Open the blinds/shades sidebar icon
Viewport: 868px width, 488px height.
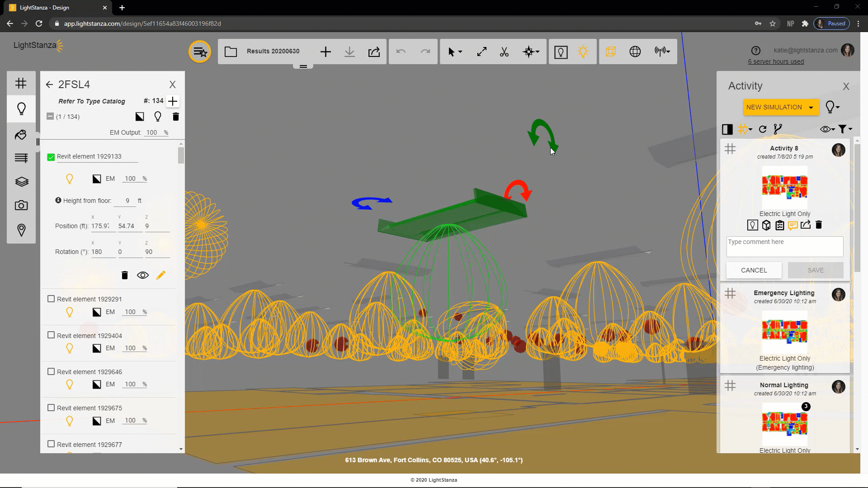click(x=21, y=158)
